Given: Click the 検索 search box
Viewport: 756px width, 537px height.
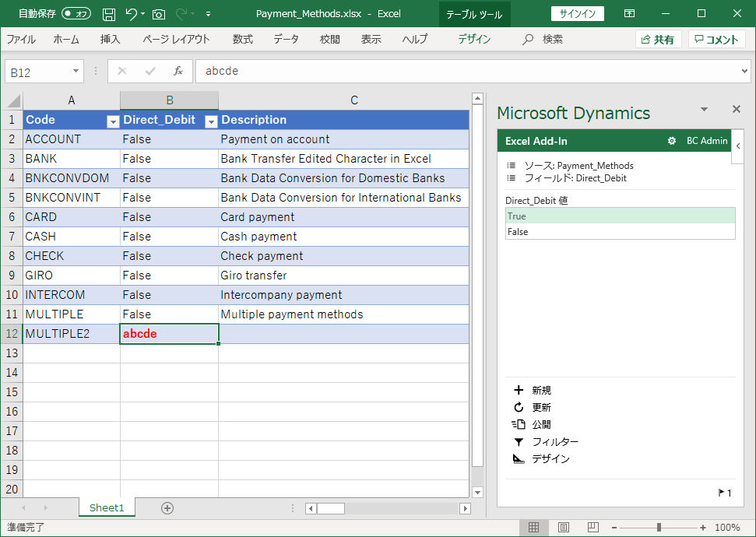Looking at the screenshot, I should (x=543, y=40).
